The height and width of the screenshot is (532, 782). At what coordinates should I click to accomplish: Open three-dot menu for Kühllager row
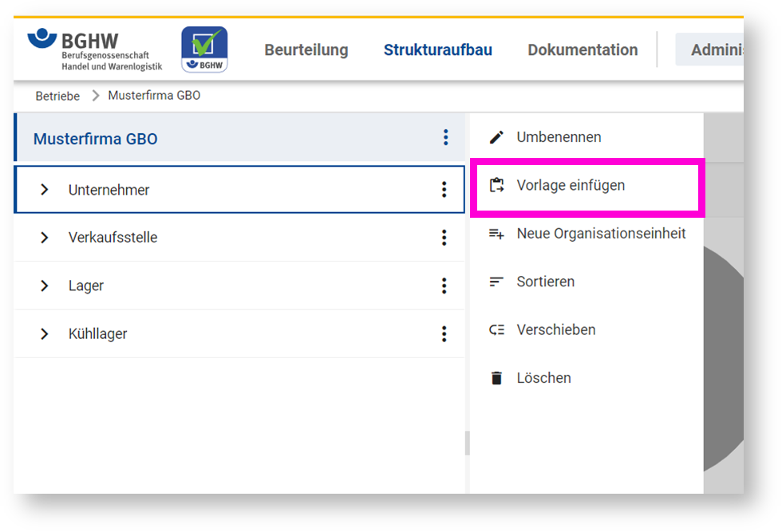pyautogui.click(x=444, y=333)
